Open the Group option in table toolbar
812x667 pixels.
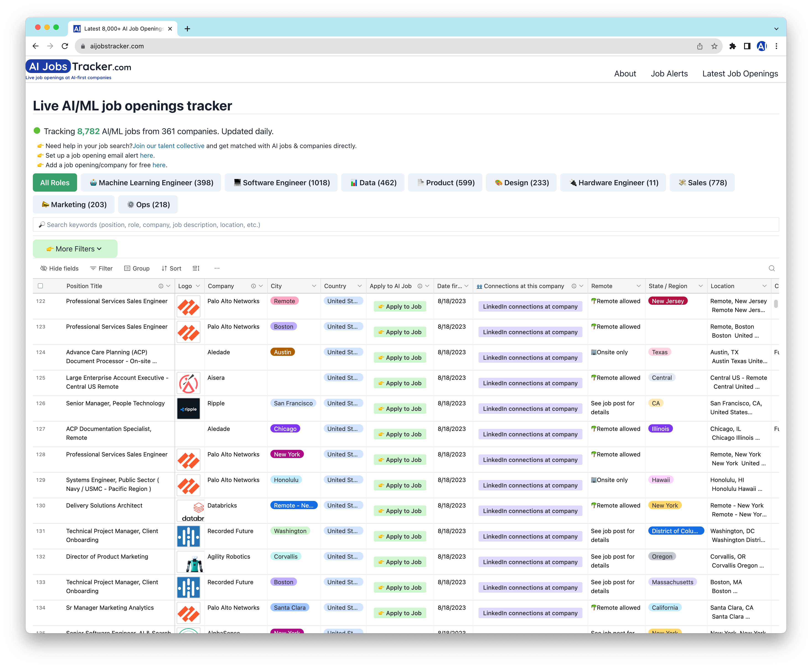137,268
